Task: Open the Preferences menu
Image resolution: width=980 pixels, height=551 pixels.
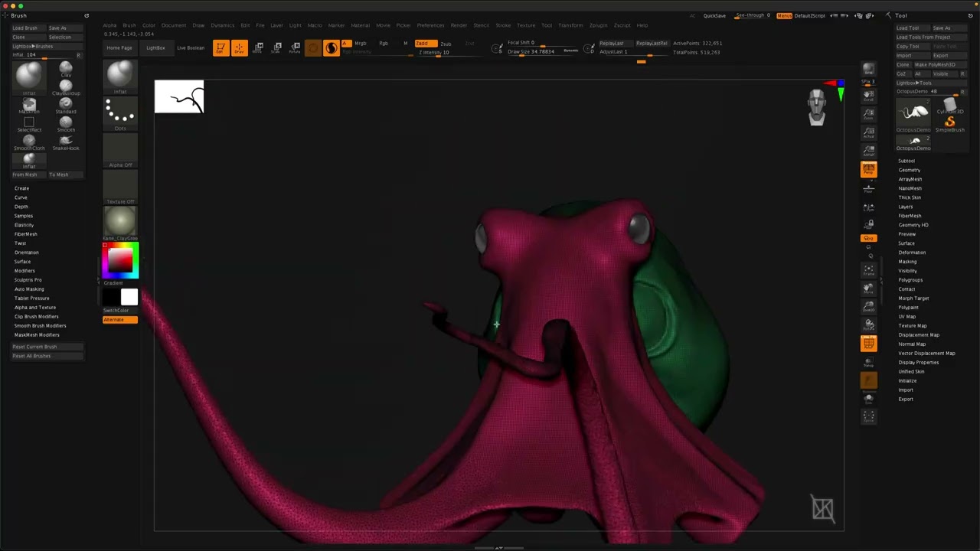Action: 430,25
